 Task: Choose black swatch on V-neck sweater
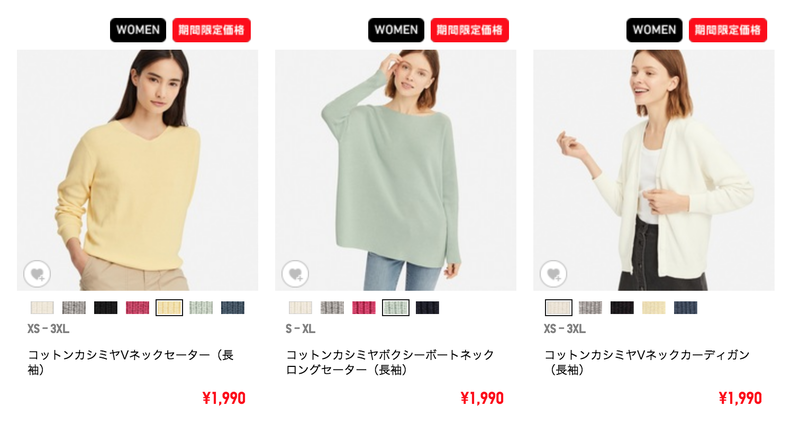click(x=106, y=308)
